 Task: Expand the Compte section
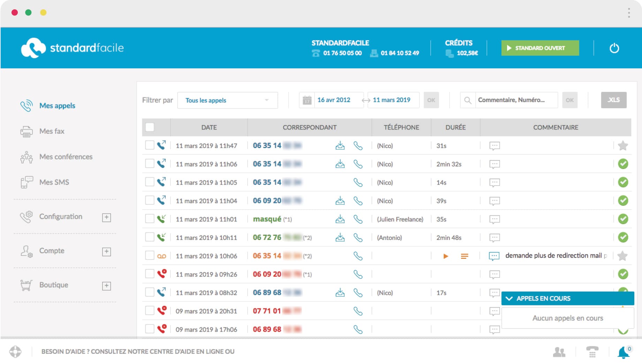tap(106, 252)
